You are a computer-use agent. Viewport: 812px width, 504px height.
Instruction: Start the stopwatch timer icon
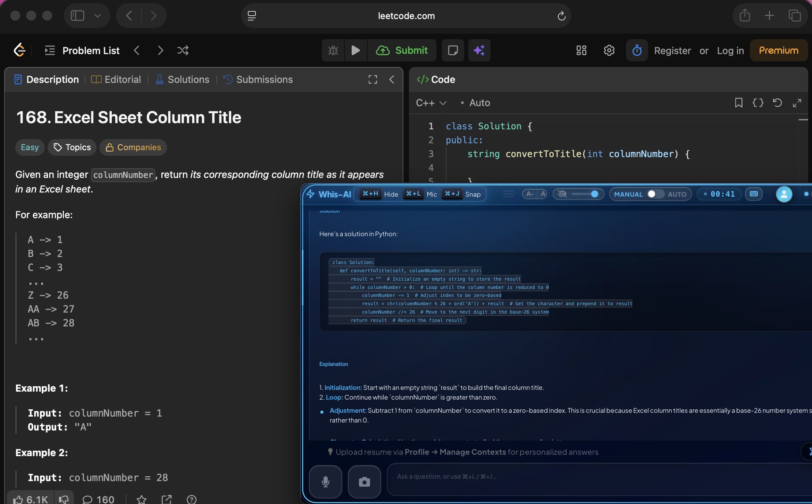click(x=637, y=50)
